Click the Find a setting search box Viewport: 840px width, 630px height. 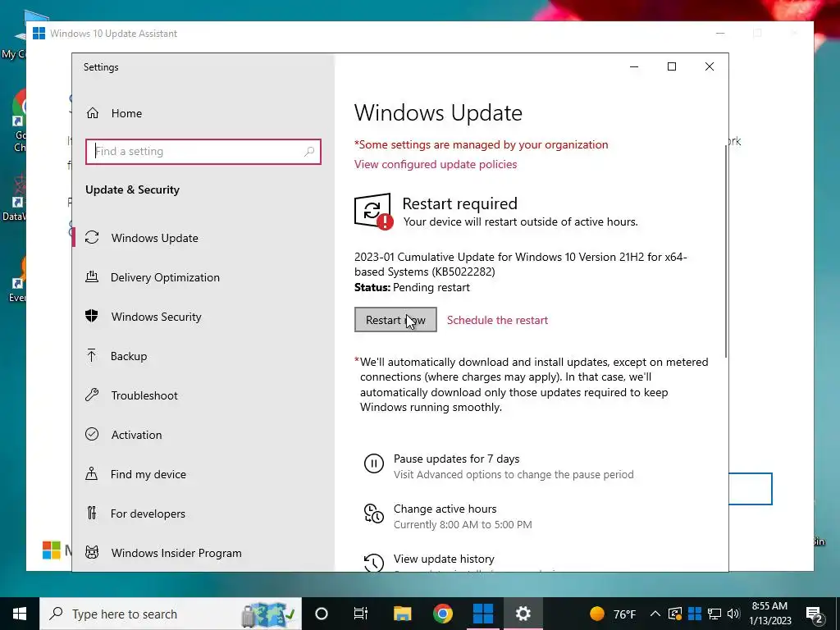pyautogui.click(x=203, y=152)
